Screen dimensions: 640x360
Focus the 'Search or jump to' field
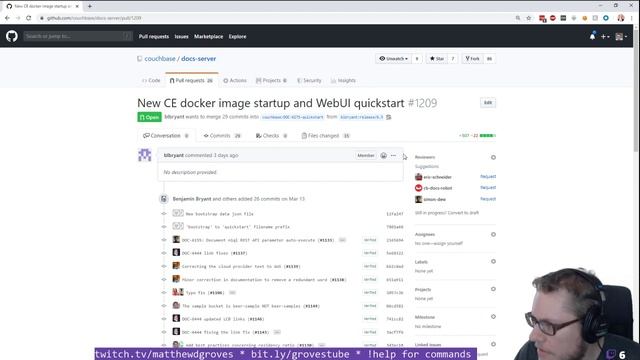click(x=78, y=36)
